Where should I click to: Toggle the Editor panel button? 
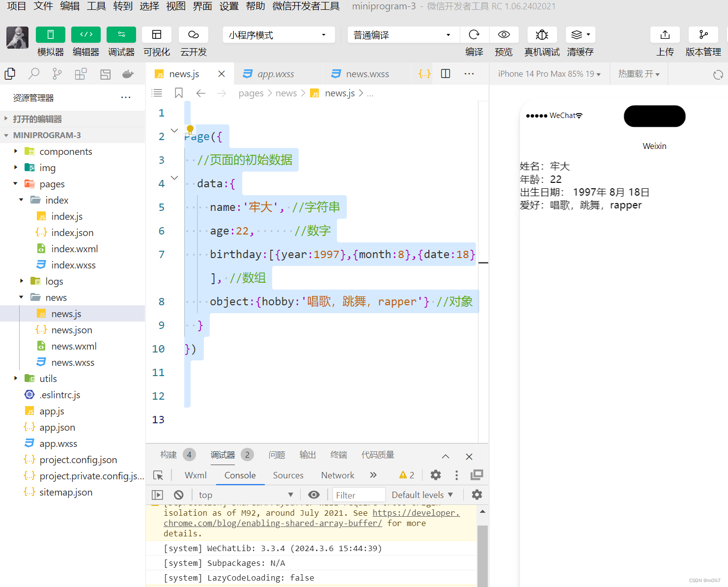[86, 35]
